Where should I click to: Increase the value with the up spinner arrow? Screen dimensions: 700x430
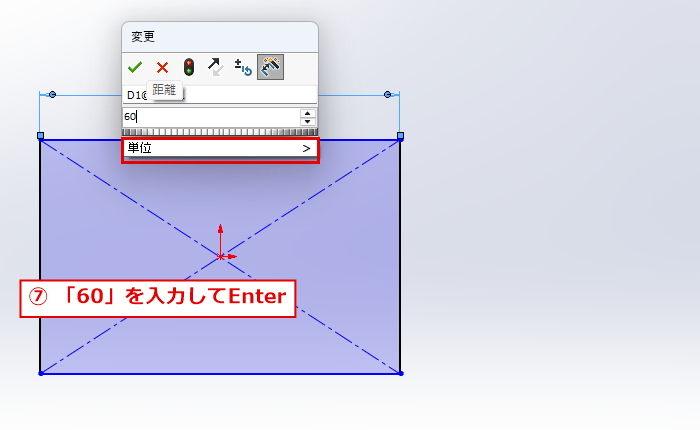pyautogui.click(x=308, y=113)
